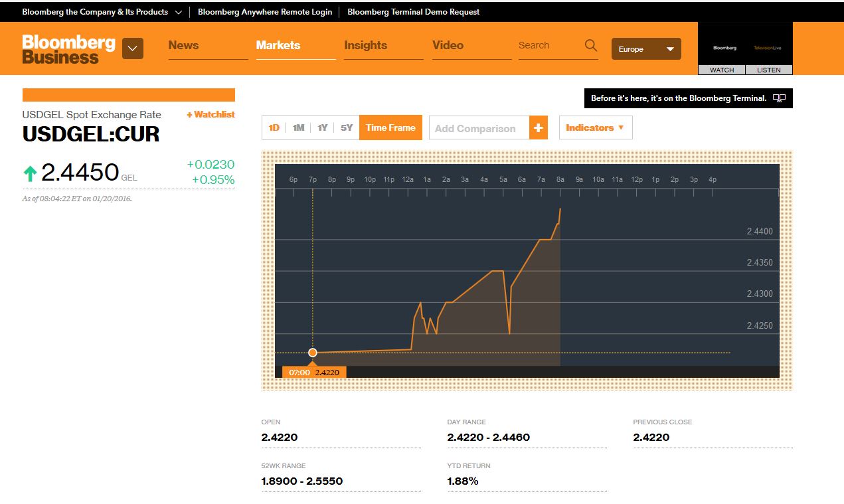Switch chart to 1Y range
The image size is (844, 504).
323,127
